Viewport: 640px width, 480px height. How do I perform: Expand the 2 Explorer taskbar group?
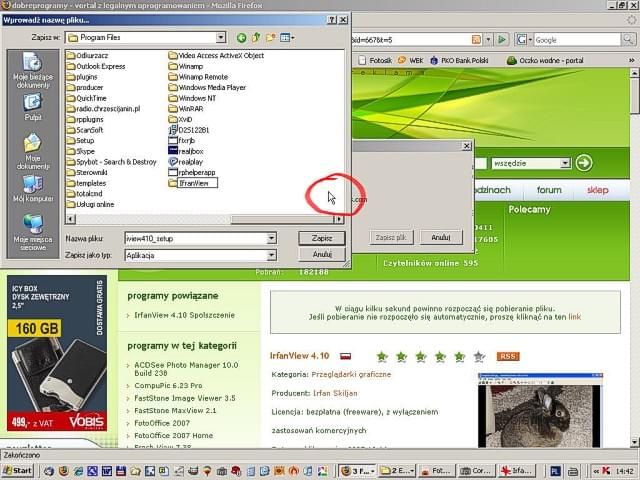pos(397,471)
